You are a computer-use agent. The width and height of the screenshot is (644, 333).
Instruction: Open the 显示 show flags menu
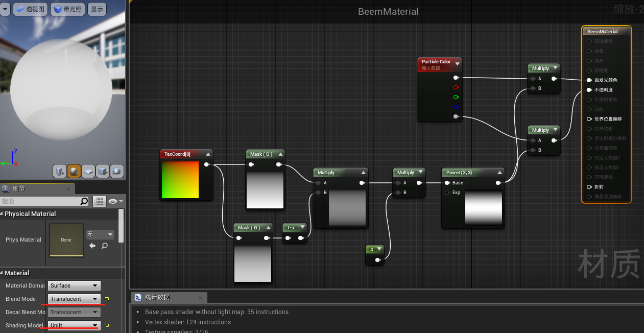click(97, 9)
